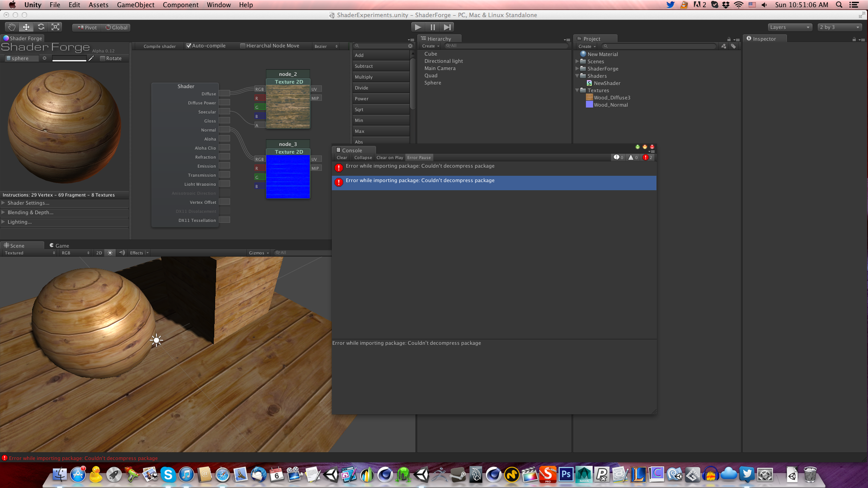868x488 pixels.
Task: Toggle Clear on Play in Console
Action: tap(390, 158)
